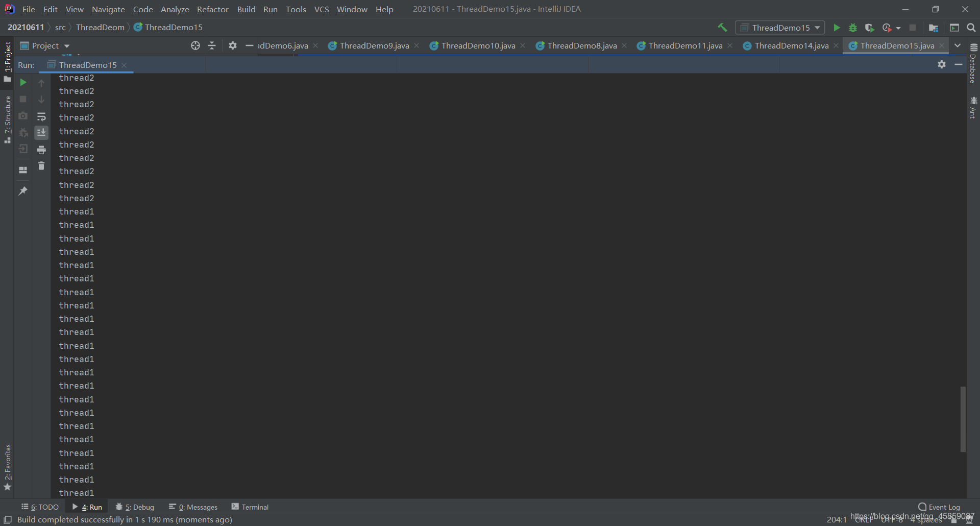Click the locate target icon in Project panel

195,45
